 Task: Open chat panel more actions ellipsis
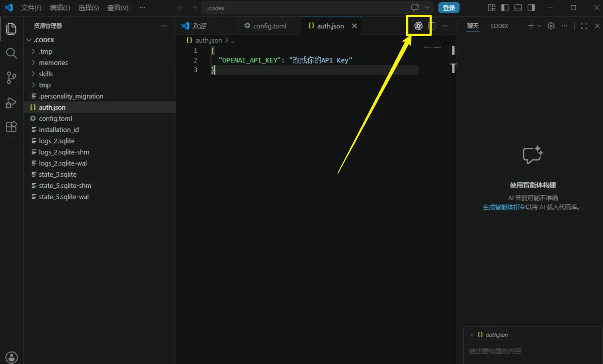pos(564,26)
